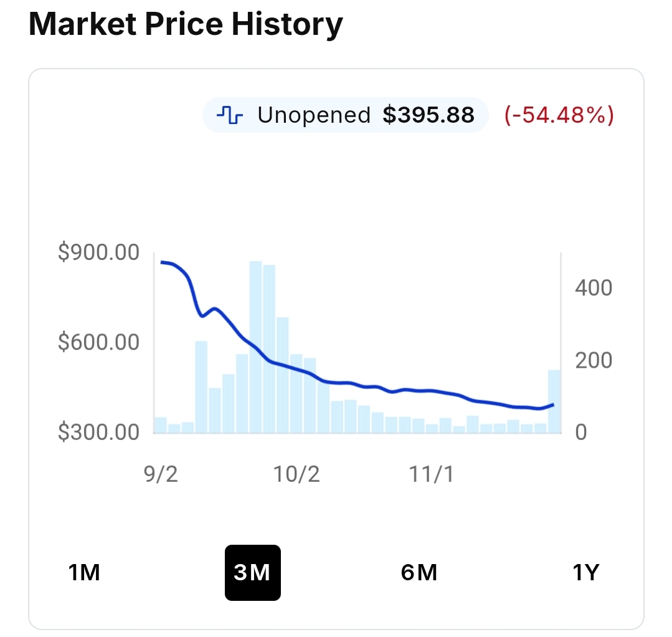Screen dimensions: 672x637
Task: Click the $900.00 price axis label
Action: tap(98, 252)
